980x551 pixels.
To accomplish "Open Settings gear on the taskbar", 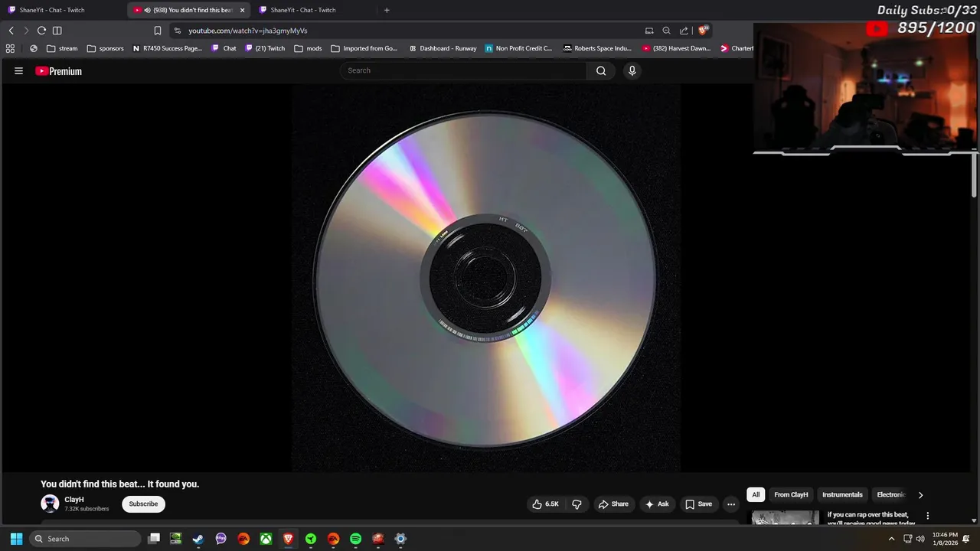I will (400, 539).
